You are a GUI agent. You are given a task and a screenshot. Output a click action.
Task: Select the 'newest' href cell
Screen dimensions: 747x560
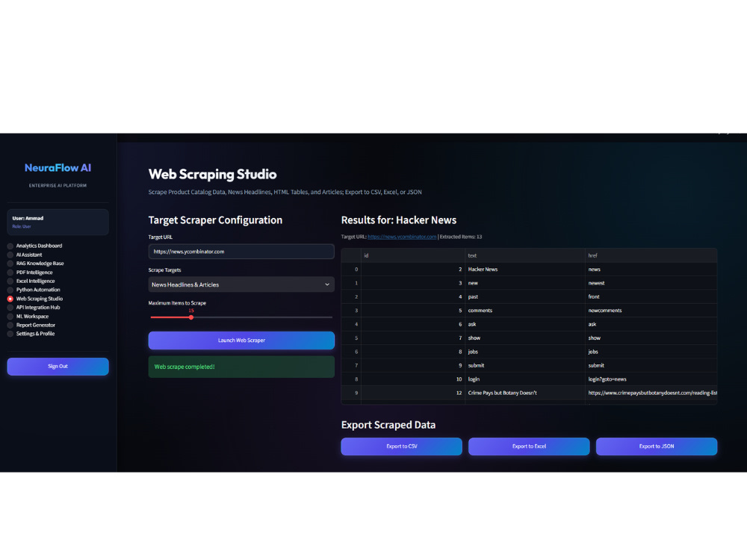tap(651, 283)
